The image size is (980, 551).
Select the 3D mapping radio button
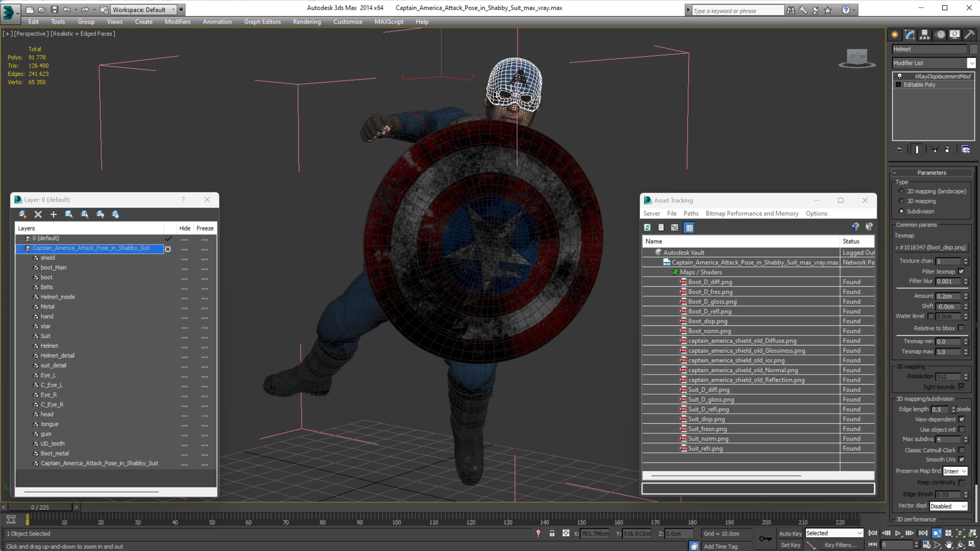[901, 201]
